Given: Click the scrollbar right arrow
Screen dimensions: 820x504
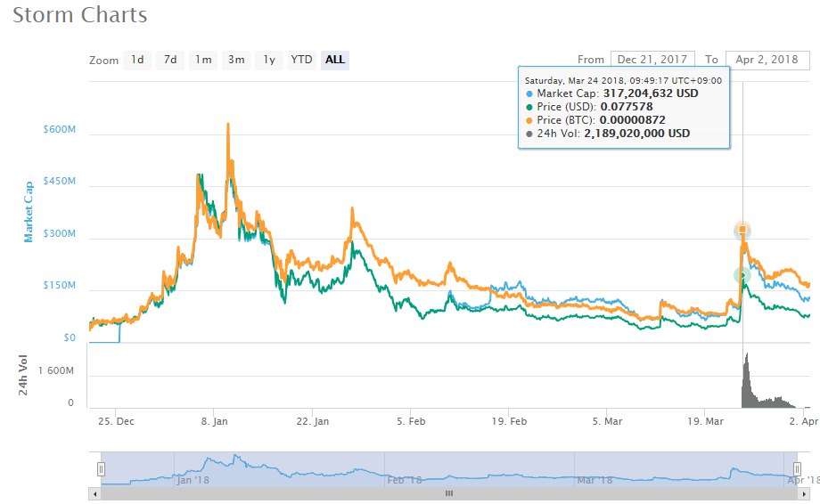Looking at the screenshot, I should [x=814, y=493].
